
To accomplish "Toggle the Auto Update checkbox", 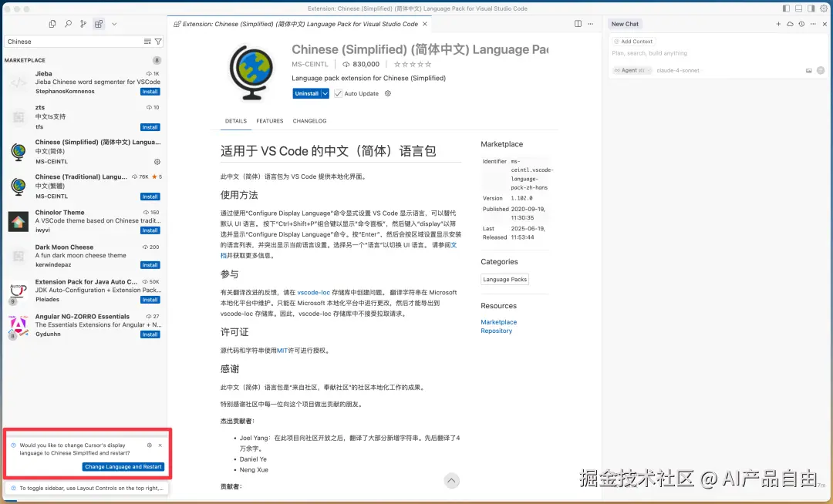I will pos(338,93).
